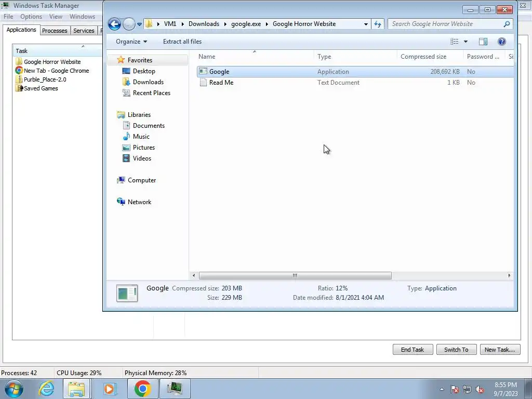532x399 pixels.
Task: Click the End Task button
Action: point(413,350)
